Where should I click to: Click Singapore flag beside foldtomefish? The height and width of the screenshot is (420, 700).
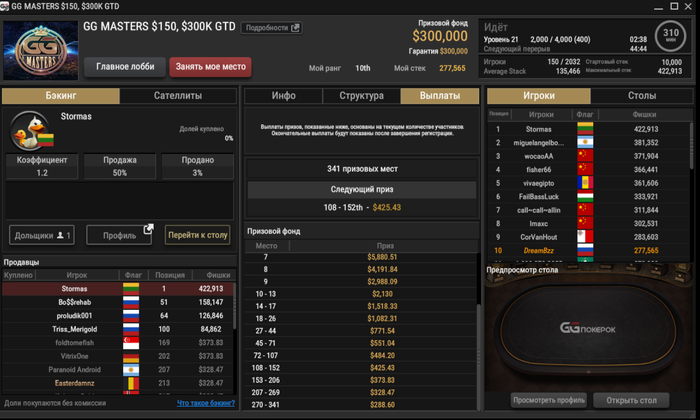131,343
